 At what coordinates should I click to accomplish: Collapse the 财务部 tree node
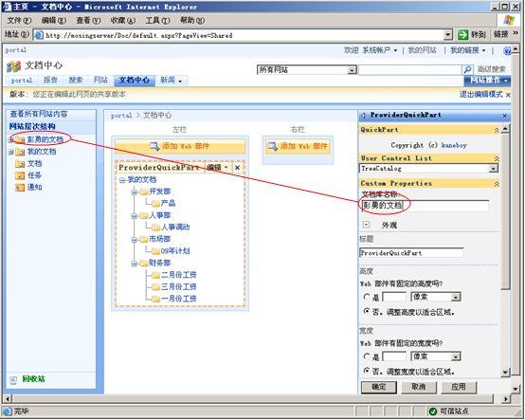tap(134, 264)
